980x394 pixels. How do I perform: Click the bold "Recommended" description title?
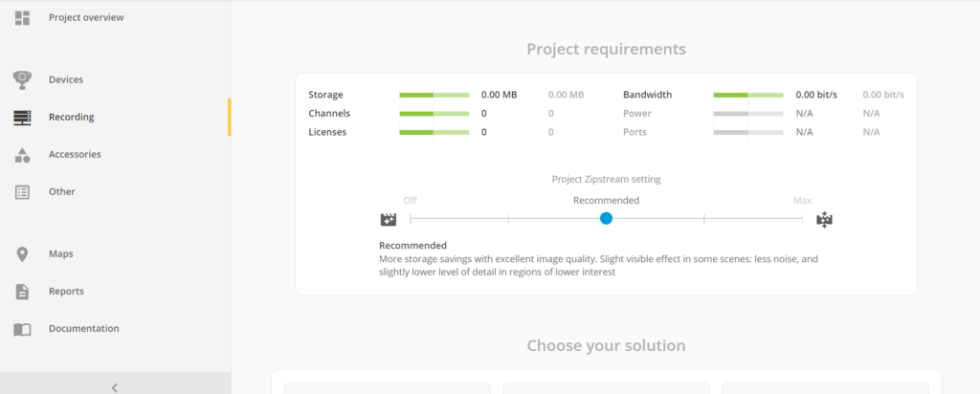413,246
